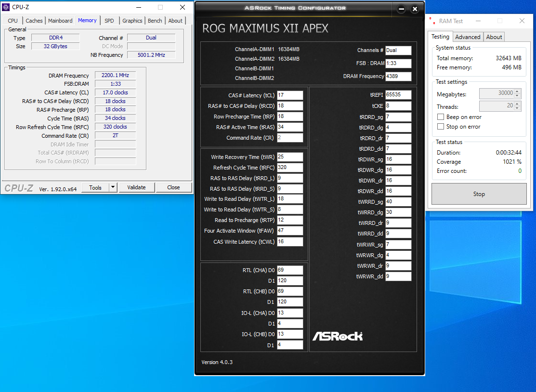Click the tRRD_L field
The height and width of the screenshot is (392, 536).
(x=290, y=178)
